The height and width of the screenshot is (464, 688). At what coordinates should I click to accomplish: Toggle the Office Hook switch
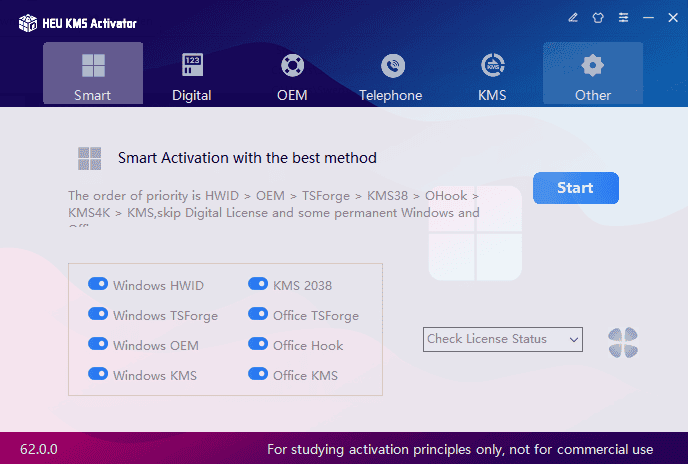(258, 344)
